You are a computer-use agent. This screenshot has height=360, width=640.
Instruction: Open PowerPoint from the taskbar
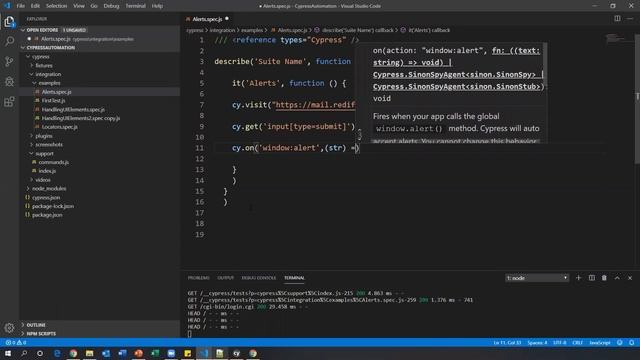click(x=138, y=353)
